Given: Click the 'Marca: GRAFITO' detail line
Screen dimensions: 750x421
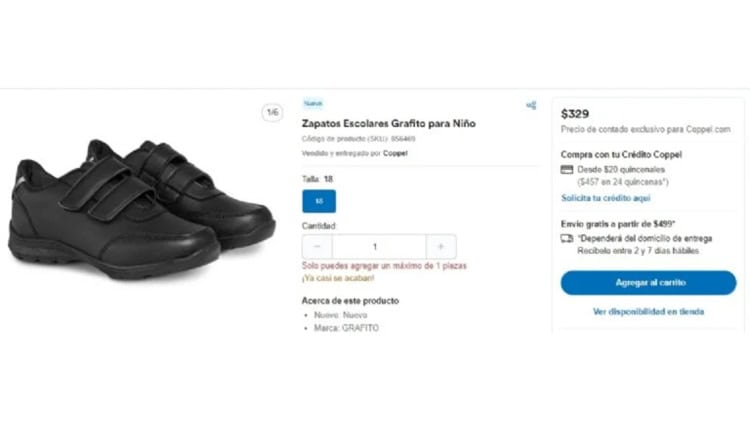Looking at the screenshot, I should point(346,328).
